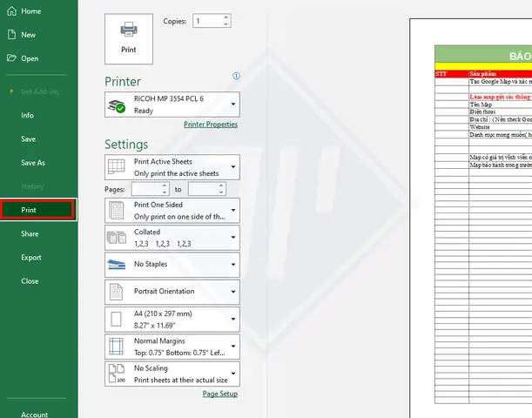Close the workbook via Close entry
Viewport: 532px width, 418px height.
click(x=30, y=281)
